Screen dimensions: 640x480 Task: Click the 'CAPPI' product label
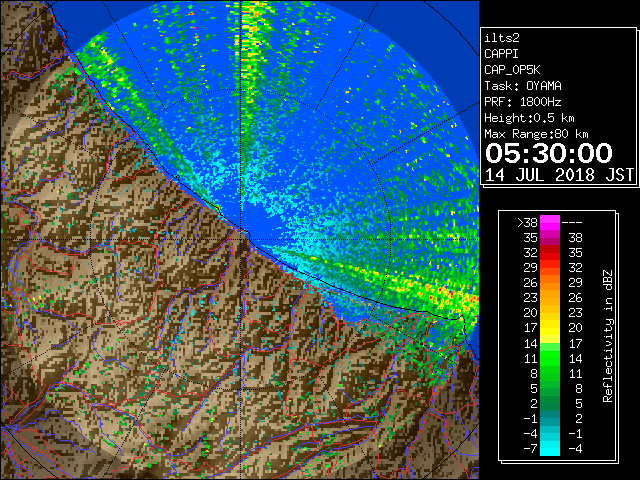click(501, 54)
